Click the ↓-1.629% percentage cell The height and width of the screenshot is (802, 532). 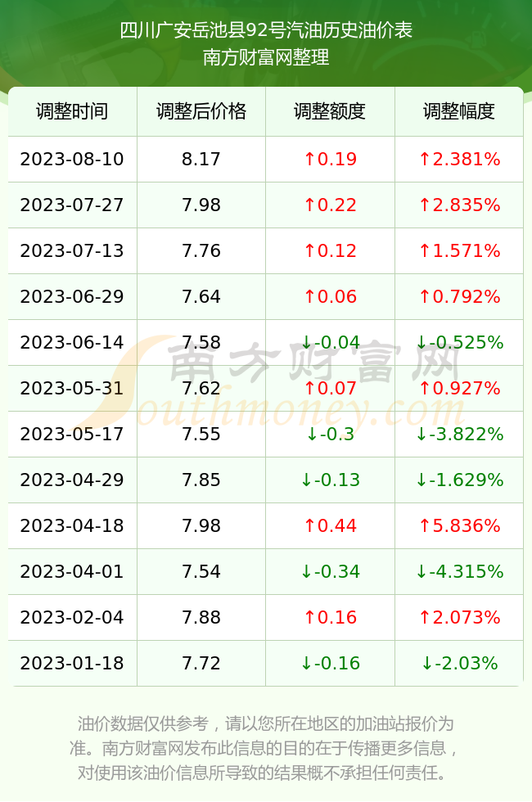(x=459, y=480)
